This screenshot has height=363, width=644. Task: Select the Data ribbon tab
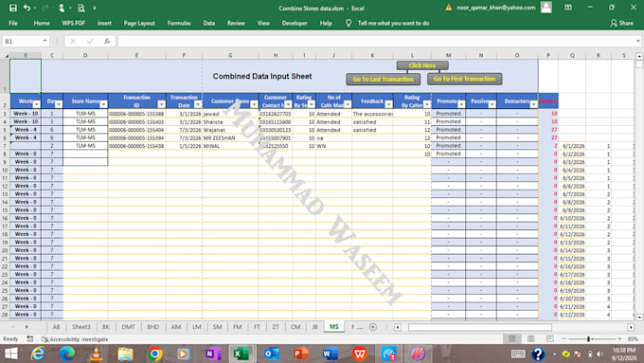(209, 23)
